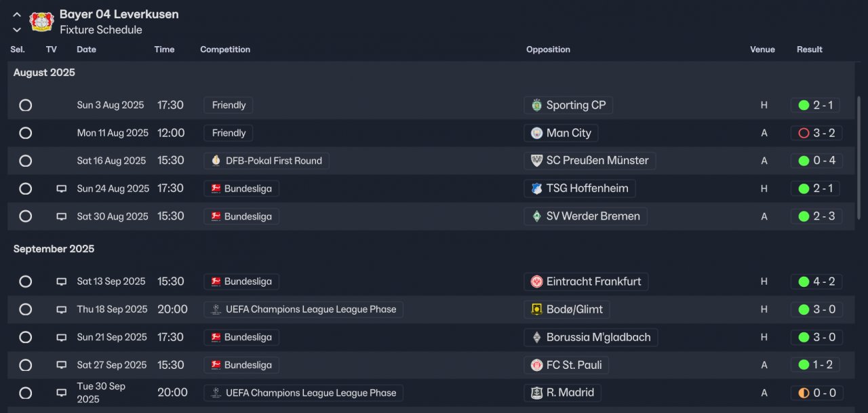Expand panel with the down chevron
868x413 pixels.
pos(17,30)
